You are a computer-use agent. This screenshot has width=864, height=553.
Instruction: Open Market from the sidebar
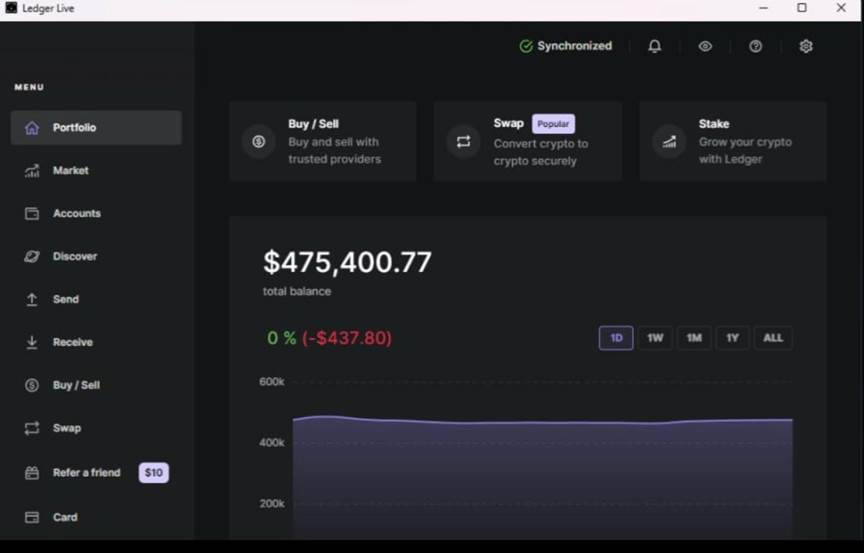coord(70,171)
